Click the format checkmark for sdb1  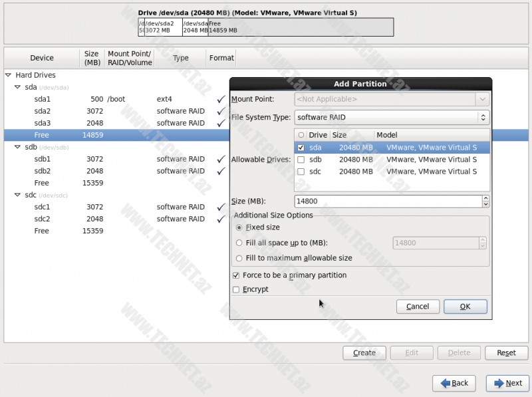tap(221, 159)
